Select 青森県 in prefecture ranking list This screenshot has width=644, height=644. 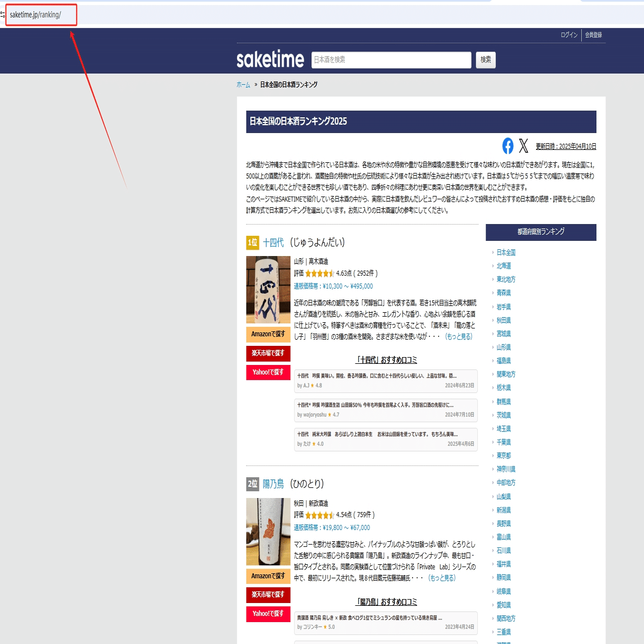point(504,293)
